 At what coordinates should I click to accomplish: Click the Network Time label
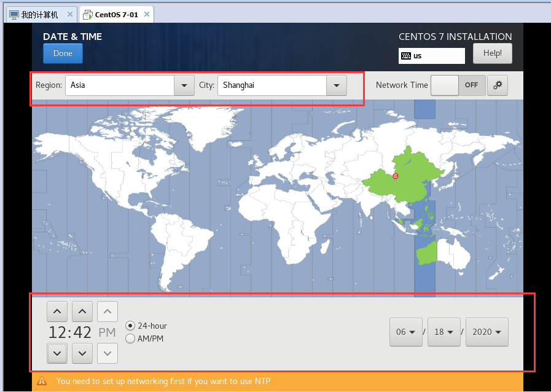402,85
